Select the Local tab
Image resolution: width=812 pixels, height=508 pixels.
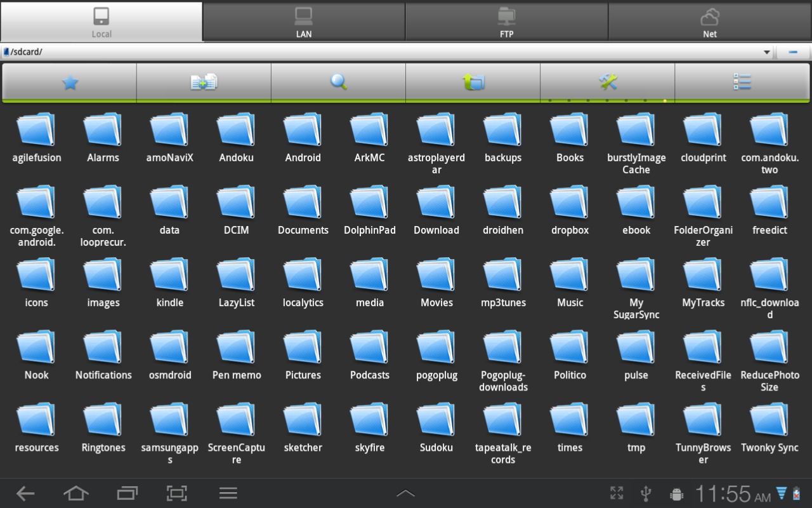click(101, 22)
